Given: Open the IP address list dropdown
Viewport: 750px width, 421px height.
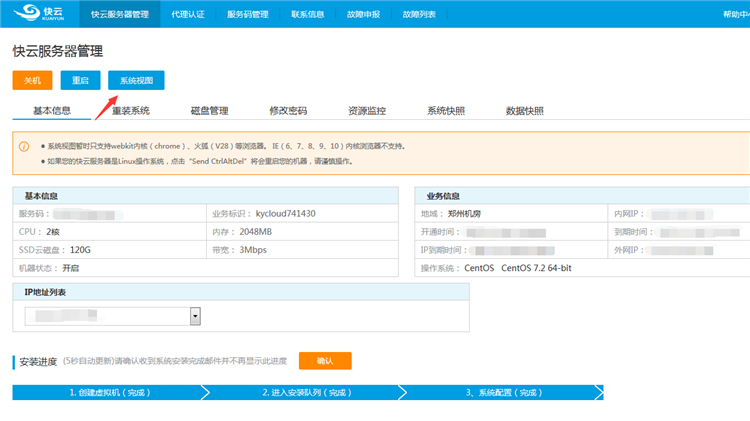Looking at the screenshot, I should tap(195, 316).
